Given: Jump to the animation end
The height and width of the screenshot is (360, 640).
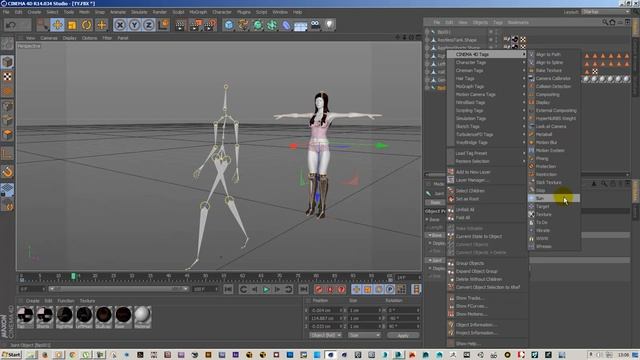Looking at the screenshot, I should click(303, 289).
